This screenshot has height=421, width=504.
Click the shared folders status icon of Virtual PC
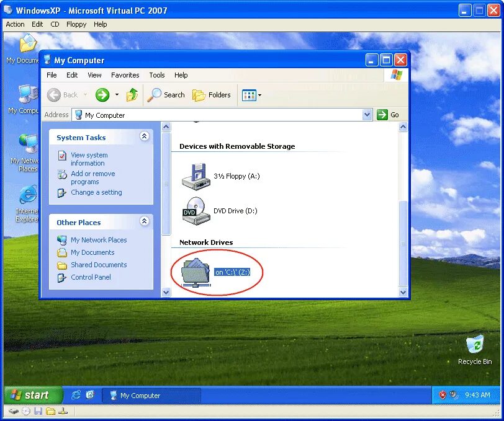(x=50, y=411)
